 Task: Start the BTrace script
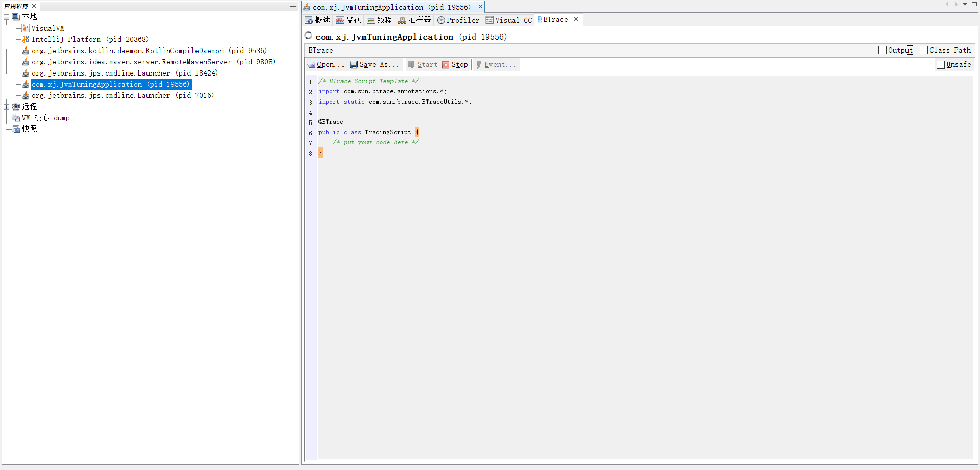pos(423,65)
